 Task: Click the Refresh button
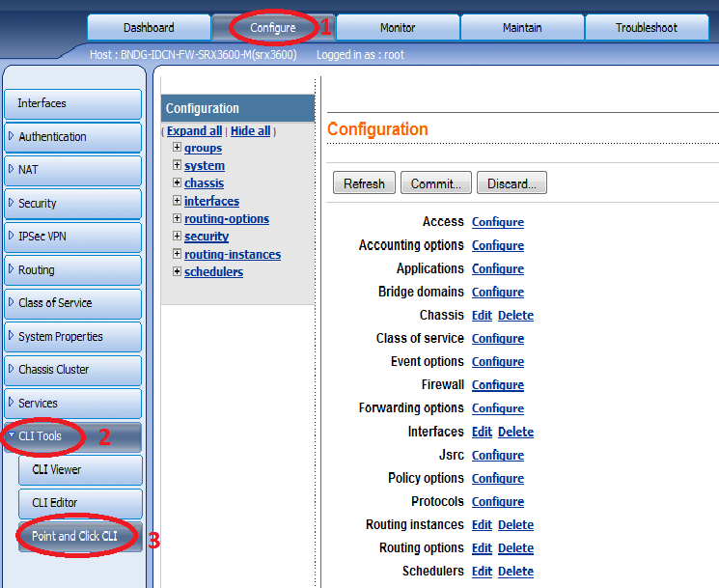pyautogui.click(x=364, y=183)
